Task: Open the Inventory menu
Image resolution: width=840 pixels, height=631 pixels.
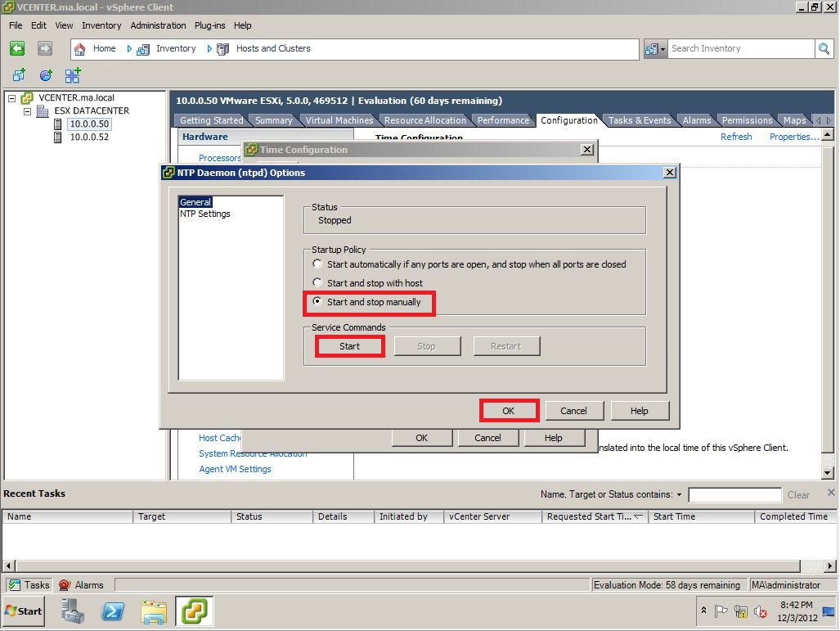Action: point(101,25)
